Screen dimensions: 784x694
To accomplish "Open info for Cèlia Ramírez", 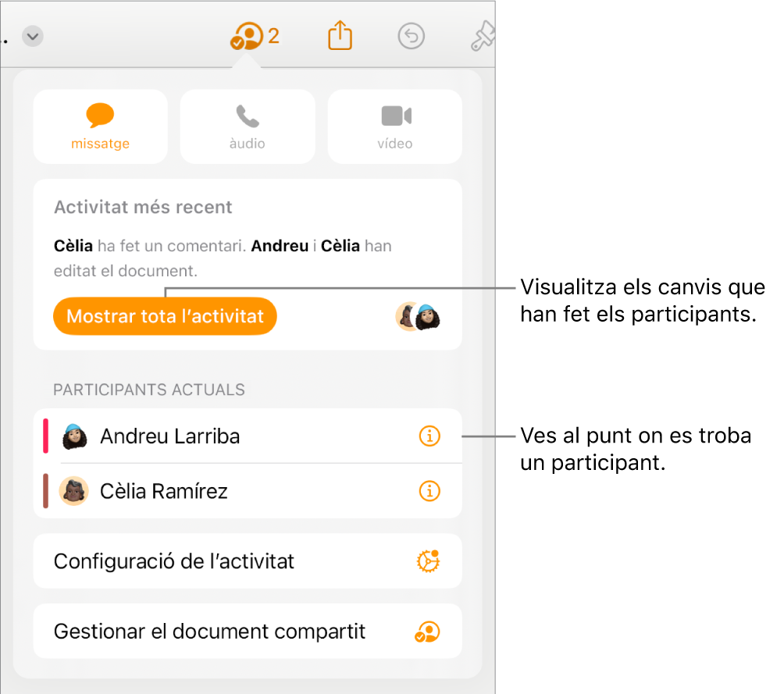I will [x=429, y=491].
